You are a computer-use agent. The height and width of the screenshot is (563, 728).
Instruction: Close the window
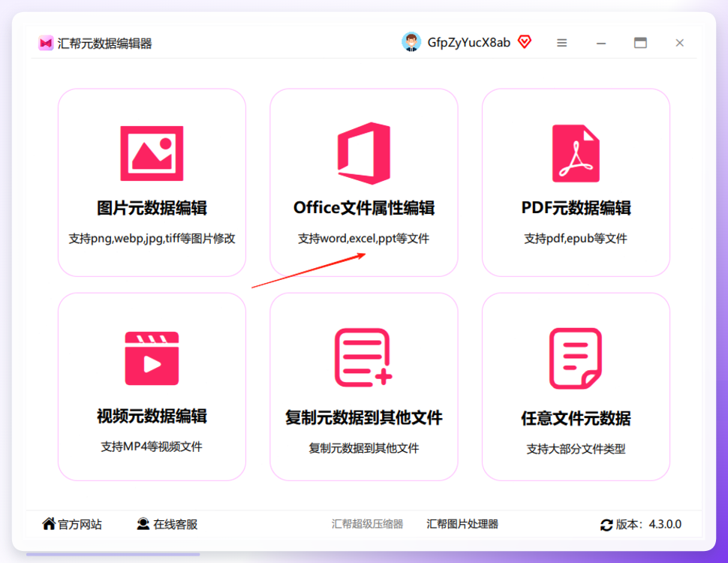coord(680,43)
